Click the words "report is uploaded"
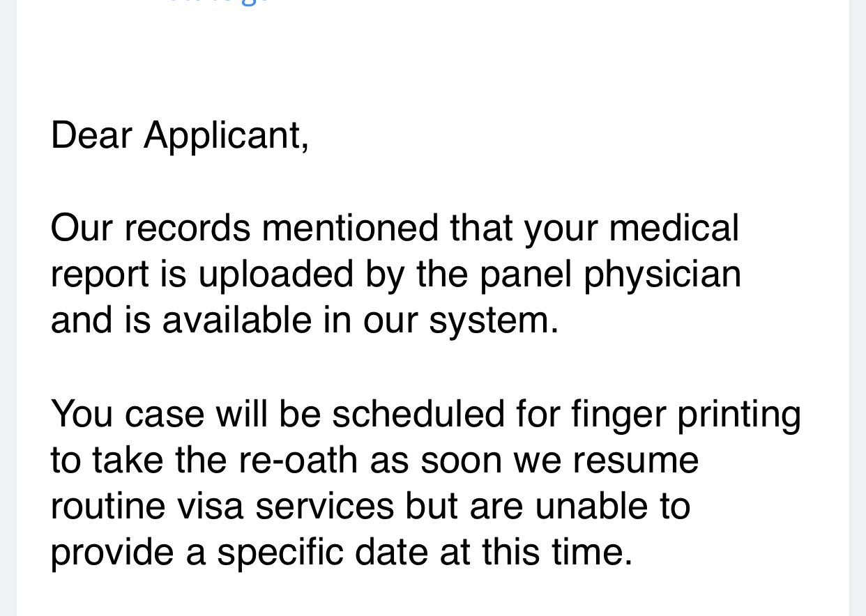 (x=202, y=275)
